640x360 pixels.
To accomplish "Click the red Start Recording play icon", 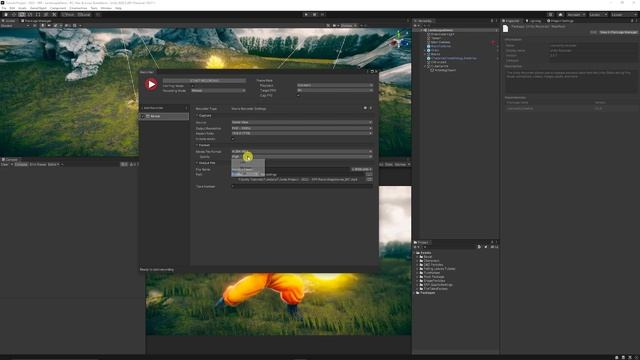I will (151, 84).
